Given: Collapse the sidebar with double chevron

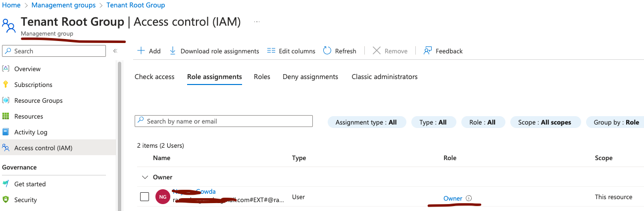Looking at the screenshot, I should pyautogui.click(x=115, y=51).
